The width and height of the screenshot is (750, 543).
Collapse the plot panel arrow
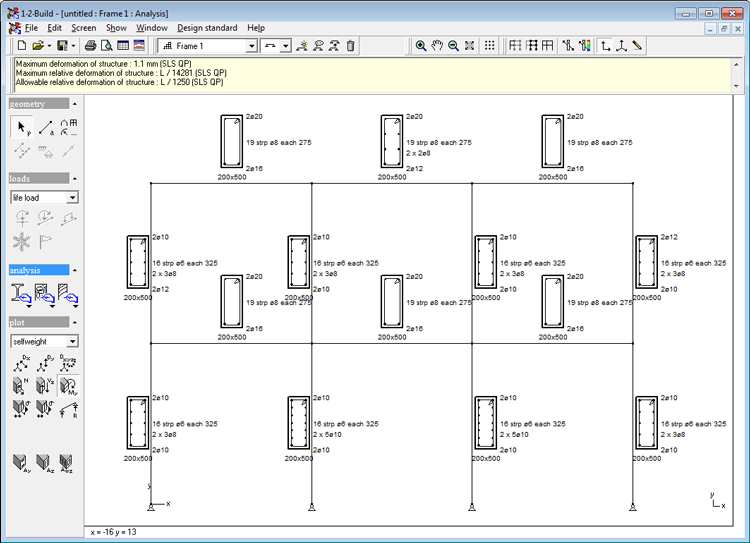tap(75, 322)
